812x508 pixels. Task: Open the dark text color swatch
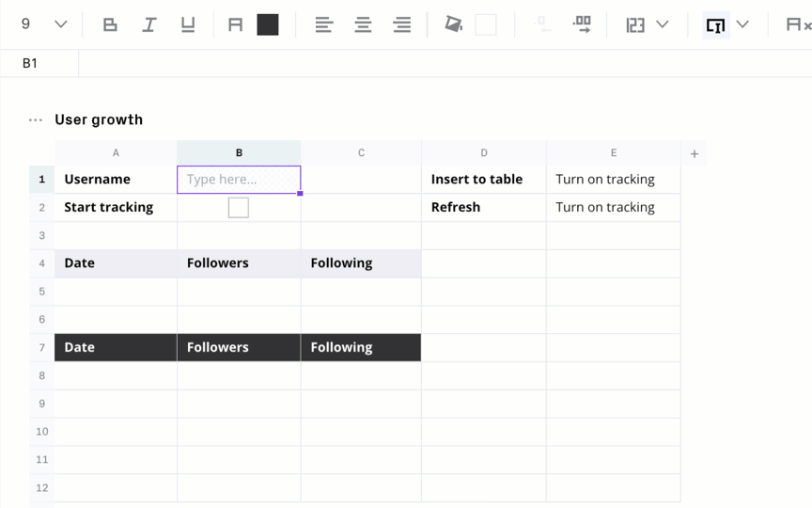268,24
